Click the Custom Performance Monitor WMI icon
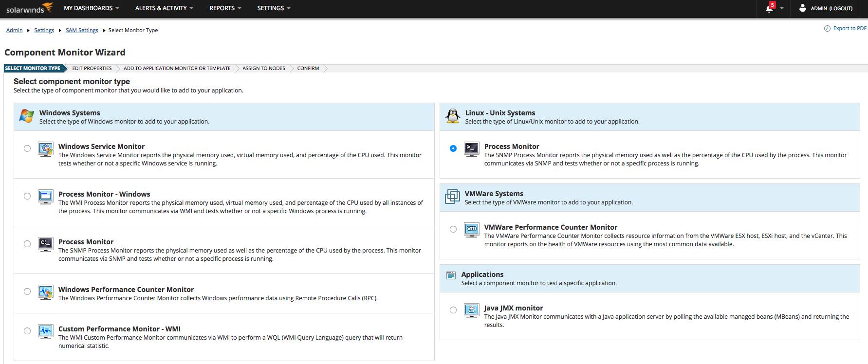Viewport: 868px width, 364px height. pos(46,331)
